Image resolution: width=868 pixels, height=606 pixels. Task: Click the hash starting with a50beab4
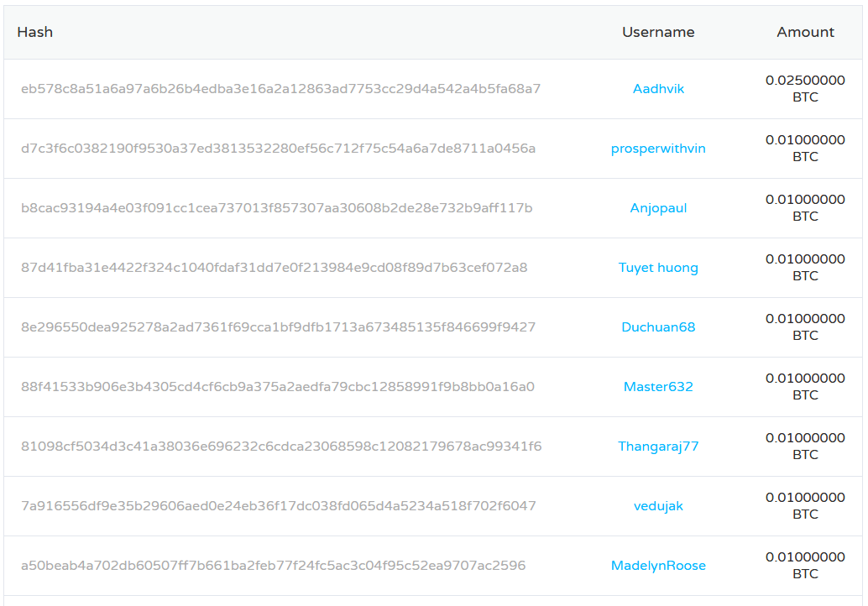point(273,566)
